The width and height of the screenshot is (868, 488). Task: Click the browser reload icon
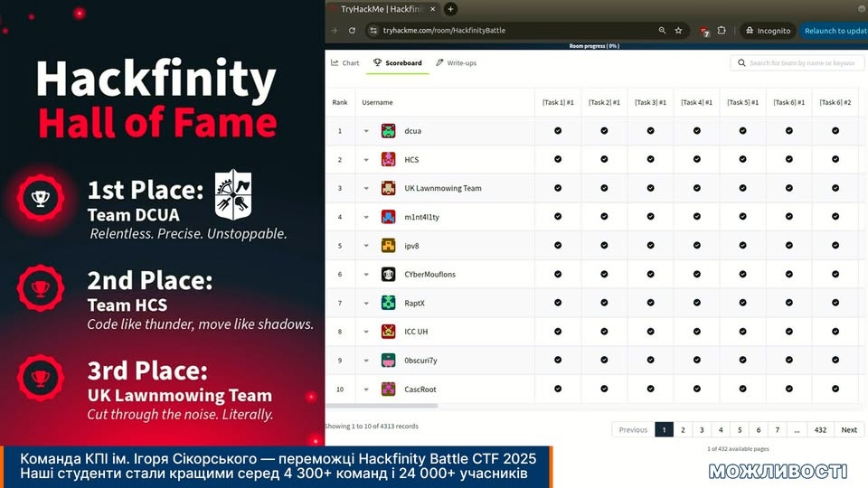[x=352, y=30]
